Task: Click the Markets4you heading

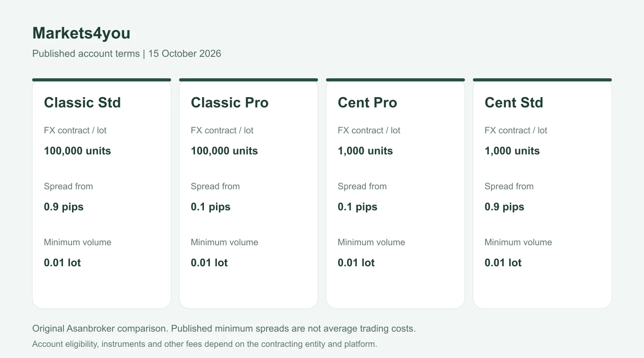Action: coord(81,34)
